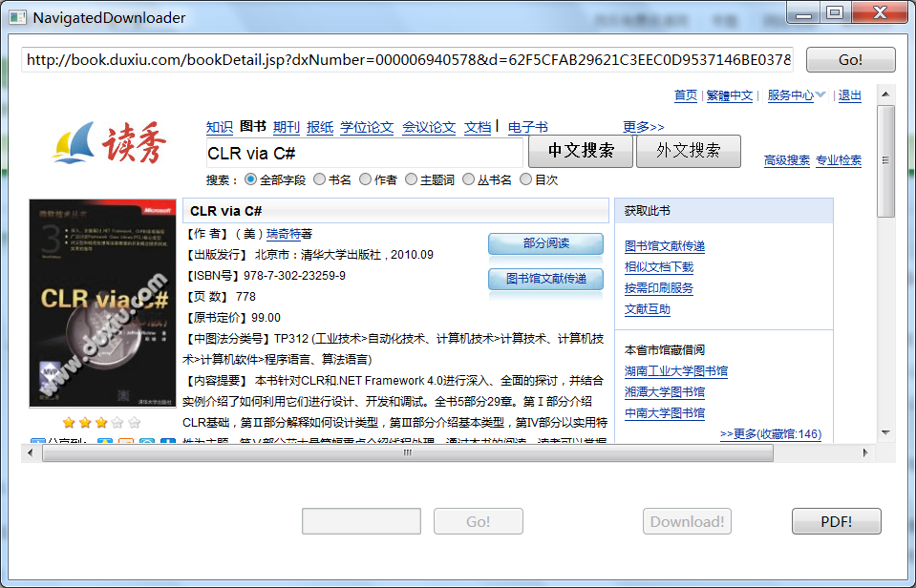Open the 首页 link
The width and height of the screenshot is (916, 588).
(686, 95)
